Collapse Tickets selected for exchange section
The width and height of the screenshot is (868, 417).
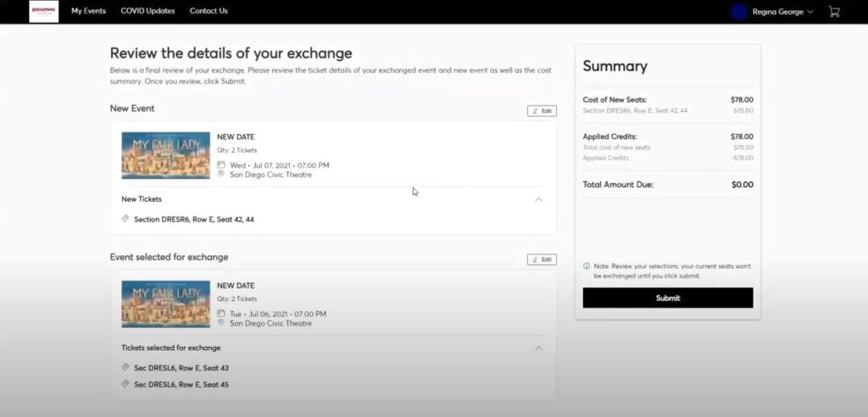[538, 348]
